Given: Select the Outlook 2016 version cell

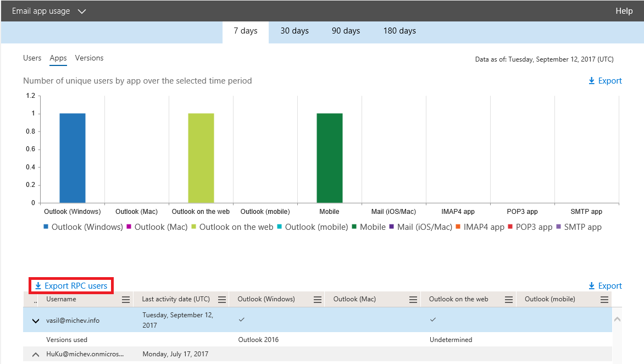Looking at the screenshot, I should point(258,340).
